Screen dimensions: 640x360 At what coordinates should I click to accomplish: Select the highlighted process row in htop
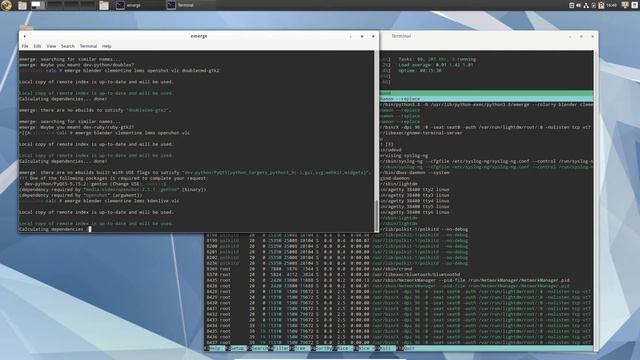[487, 99]
